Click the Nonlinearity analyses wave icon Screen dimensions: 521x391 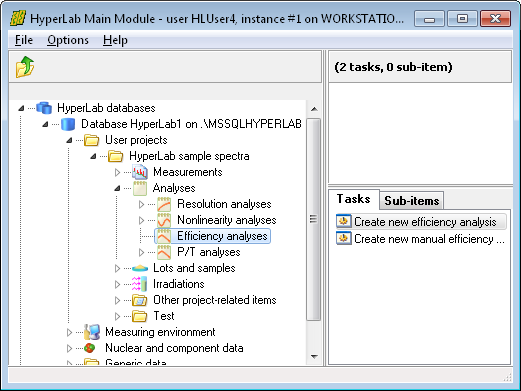click(x=164, y=220)
